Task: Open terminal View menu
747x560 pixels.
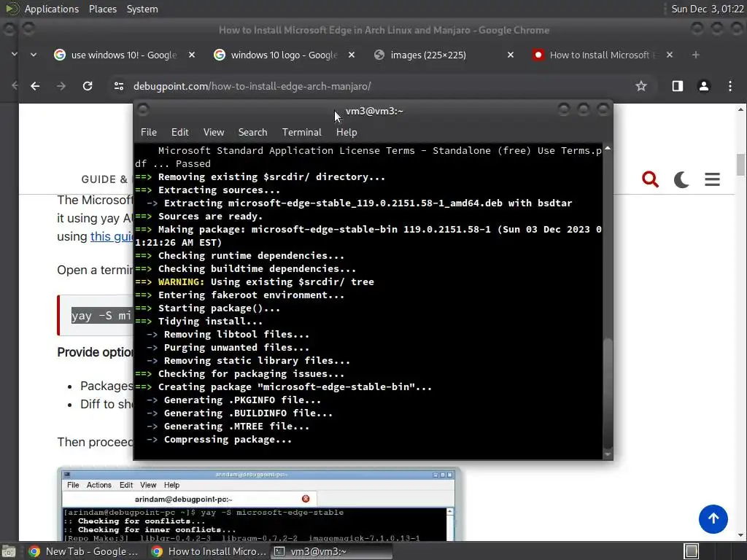Action: click(x=214, y=133)
